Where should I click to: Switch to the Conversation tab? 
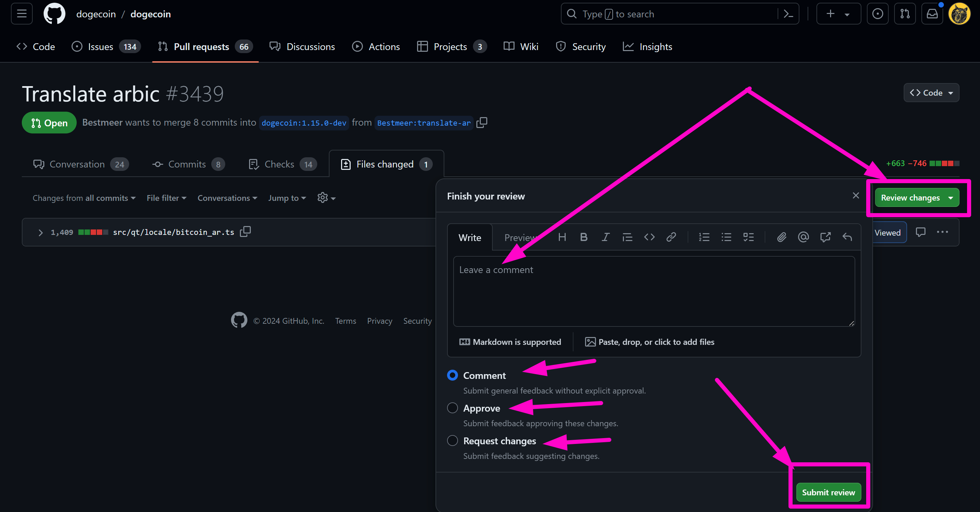tap(81, 164)
